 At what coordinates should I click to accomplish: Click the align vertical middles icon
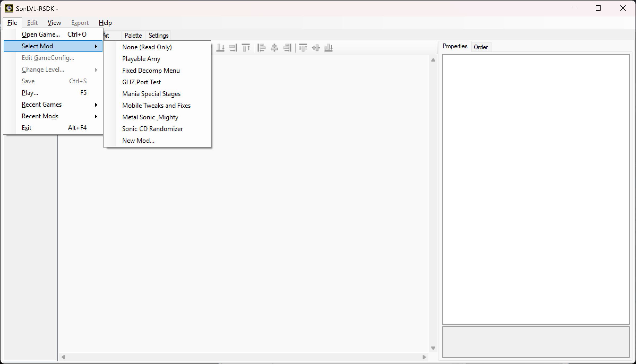pyautogui.click(x=316, y=48)
